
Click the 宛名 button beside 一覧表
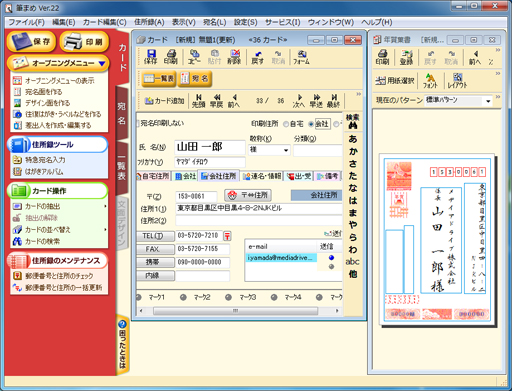tap(195, 79)
